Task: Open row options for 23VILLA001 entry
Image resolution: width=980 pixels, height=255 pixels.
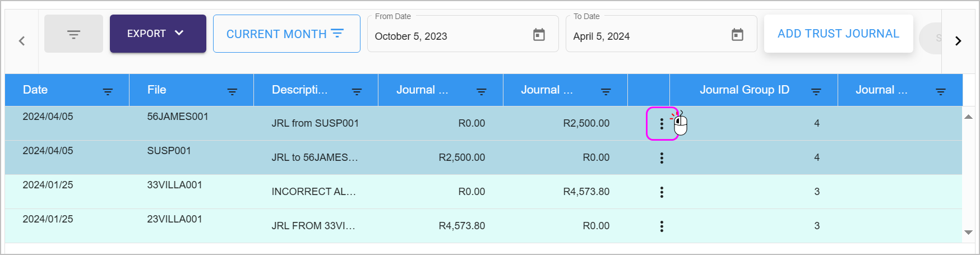Action: point(662,226)
